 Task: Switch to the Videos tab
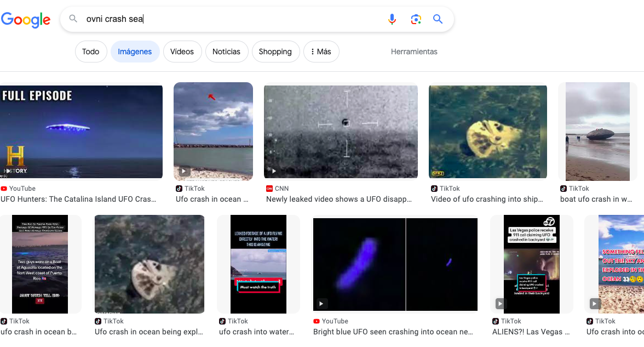click(x=182, y=52)
